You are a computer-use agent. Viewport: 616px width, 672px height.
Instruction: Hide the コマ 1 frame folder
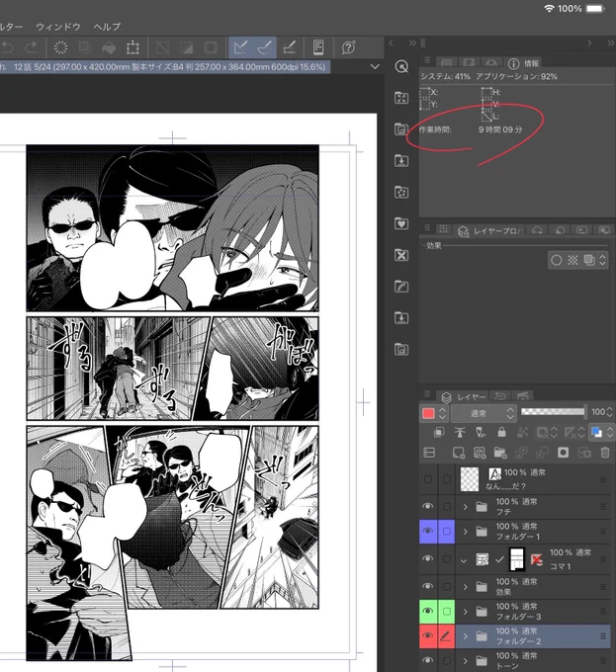tap(428, 559)
